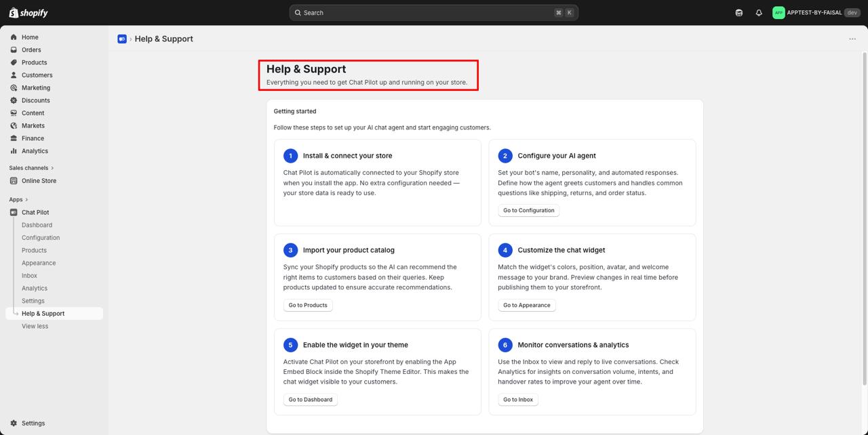Click the sidebar Settings gear icon
This screenshot has height=435, width=868.
point(14,423)
